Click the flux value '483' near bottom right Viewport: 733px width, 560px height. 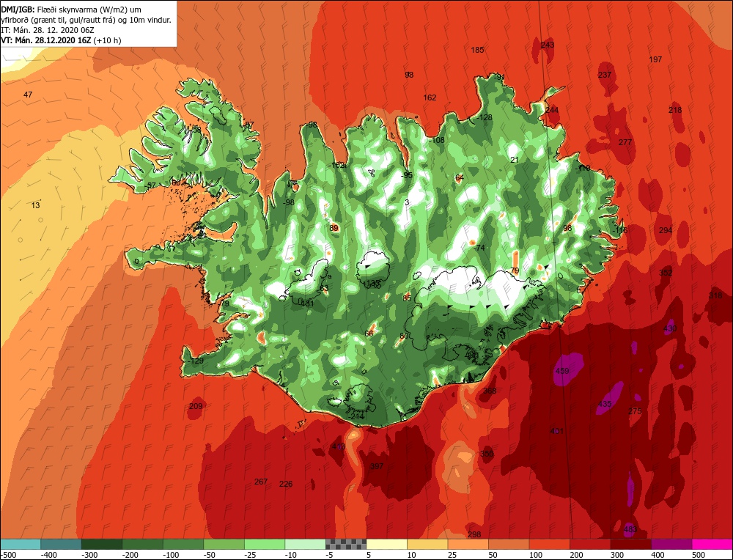pos(630,530)
